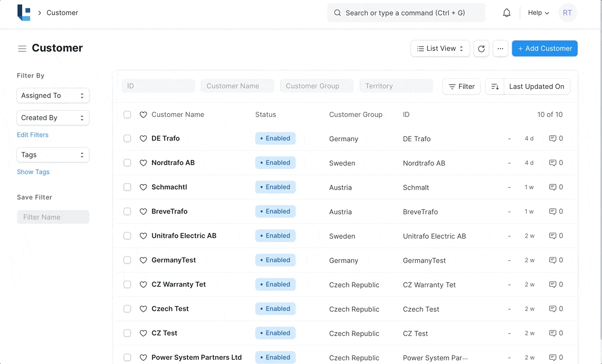Open comments icon for Nordtrafo AB
This screenshot has height=364, width=602.
pyautogui.click(x=552, y=163)
